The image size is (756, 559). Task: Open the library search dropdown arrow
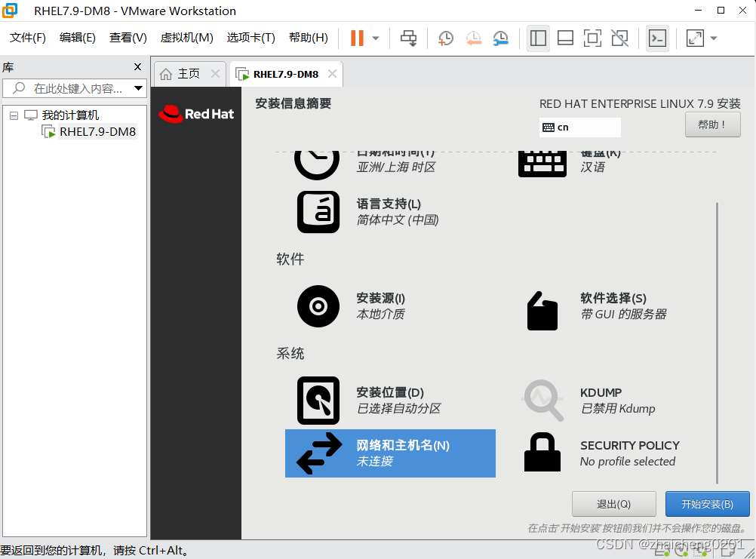(x=138, y=88)
